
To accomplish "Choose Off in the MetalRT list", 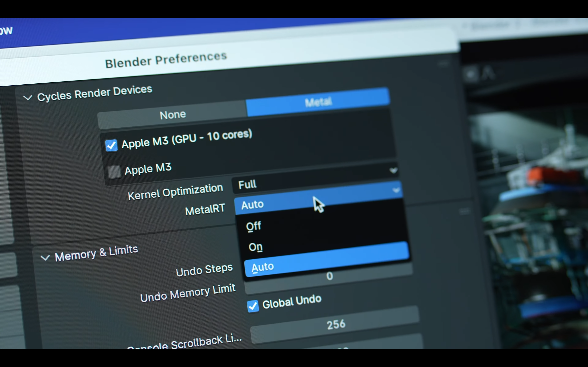I will point(253,226).
